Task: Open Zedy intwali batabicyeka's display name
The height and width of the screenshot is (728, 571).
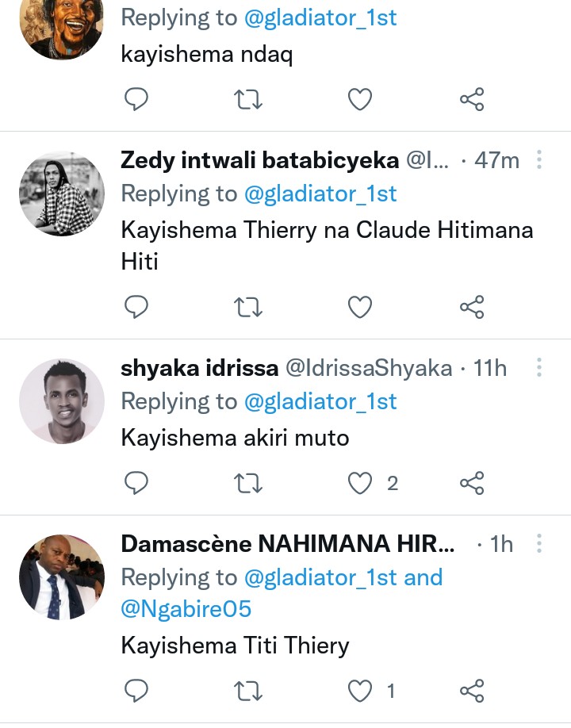Action: click(x=259, y=160)
